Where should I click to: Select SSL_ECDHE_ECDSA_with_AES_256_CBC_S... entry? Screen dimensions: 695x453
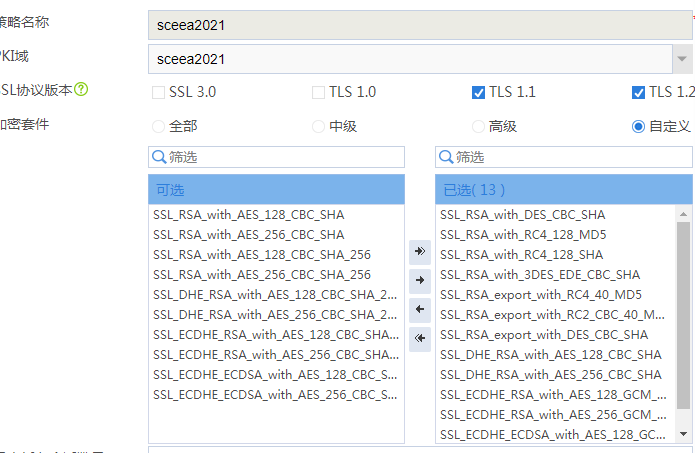tap(277, 394)
